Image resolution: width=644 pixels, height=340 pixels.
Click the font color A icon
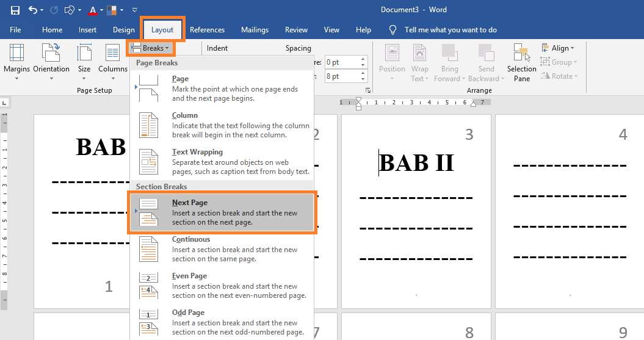(93, 10)
